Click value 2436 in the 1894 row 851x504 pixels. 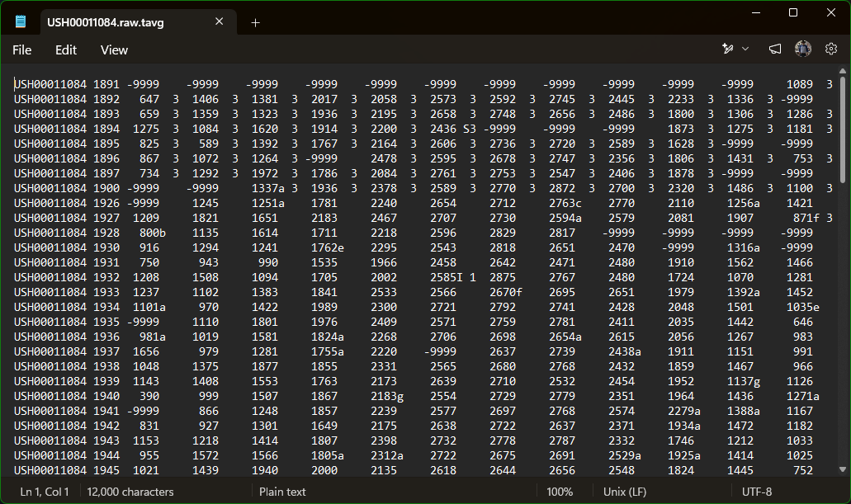(443, 130)
